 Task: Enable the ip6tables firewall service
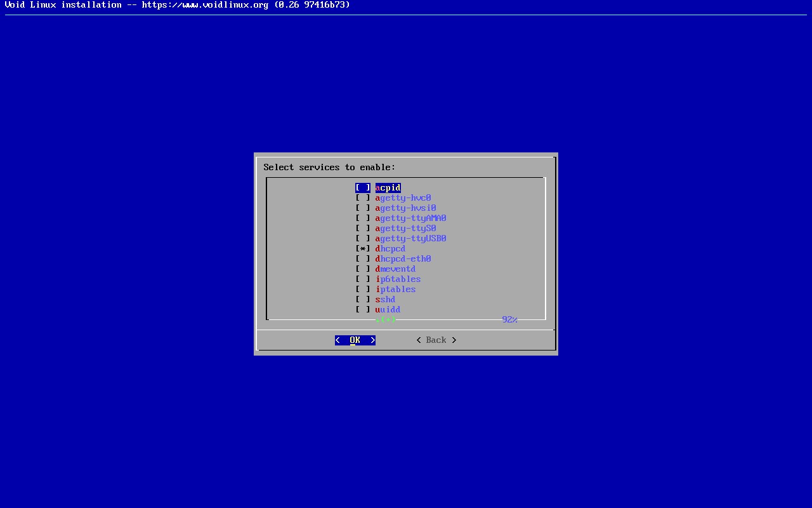coord(362,279)
